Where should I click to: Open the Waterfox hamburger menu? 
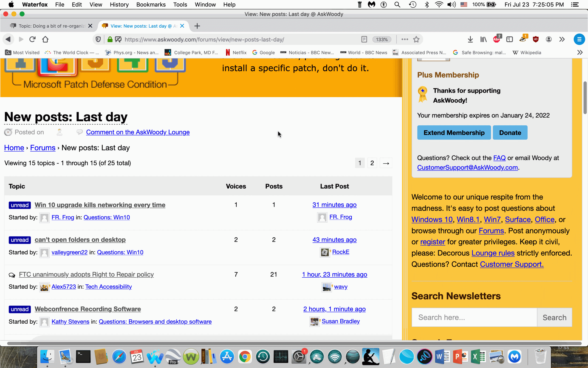pos(579,39)
